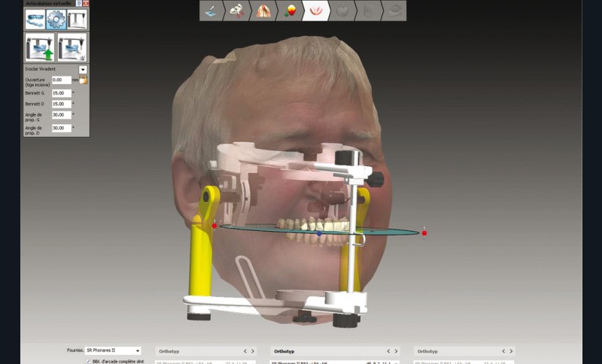Click the Angle de prop. D field

point(61,129)
